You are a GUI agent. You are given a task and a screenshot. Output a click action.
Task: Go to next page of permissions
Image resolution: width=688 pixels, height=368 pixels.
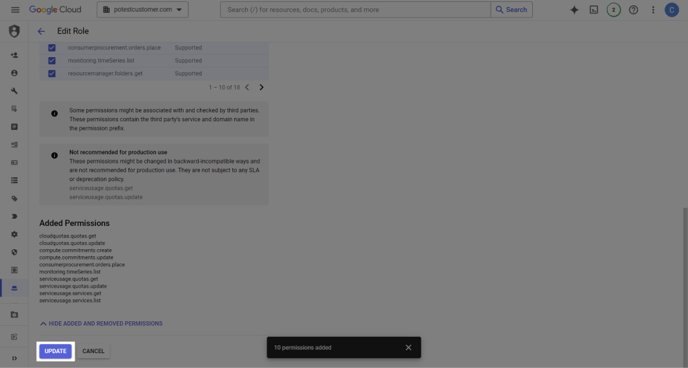[x=262, y=87]
